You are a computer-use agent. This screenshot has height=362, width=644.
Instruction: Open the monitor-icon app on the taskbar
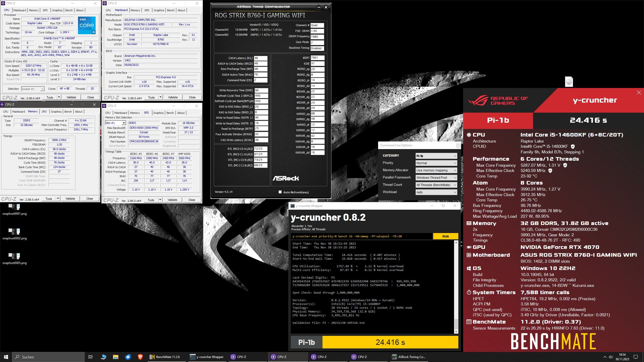tap(103, 357)
